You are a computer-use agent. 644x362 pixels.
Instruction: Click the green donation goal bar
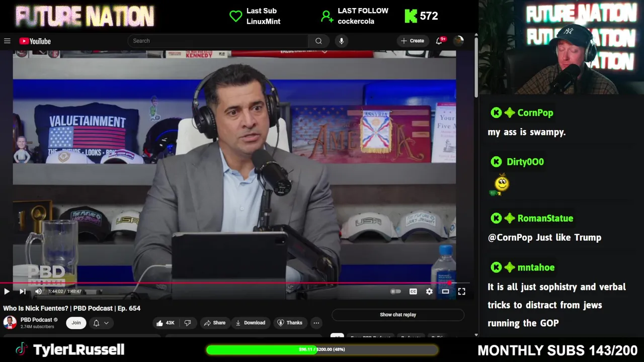(323, 349)
